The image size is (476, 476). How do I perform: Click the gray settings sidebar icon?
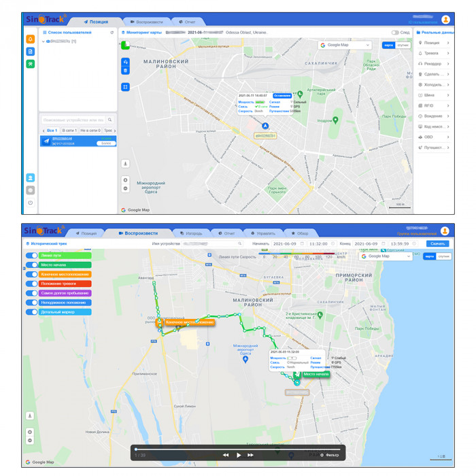tap(31, 190)
